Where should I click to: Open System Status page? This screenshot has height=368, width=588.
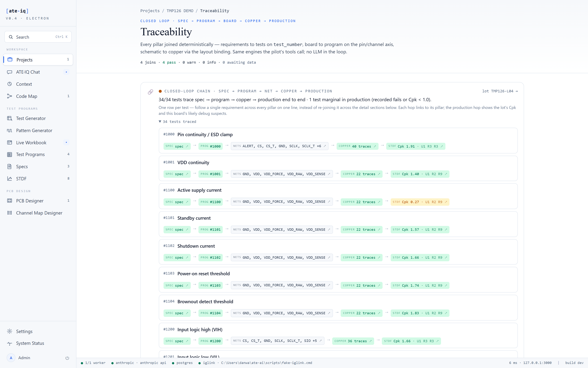point(38,343)
